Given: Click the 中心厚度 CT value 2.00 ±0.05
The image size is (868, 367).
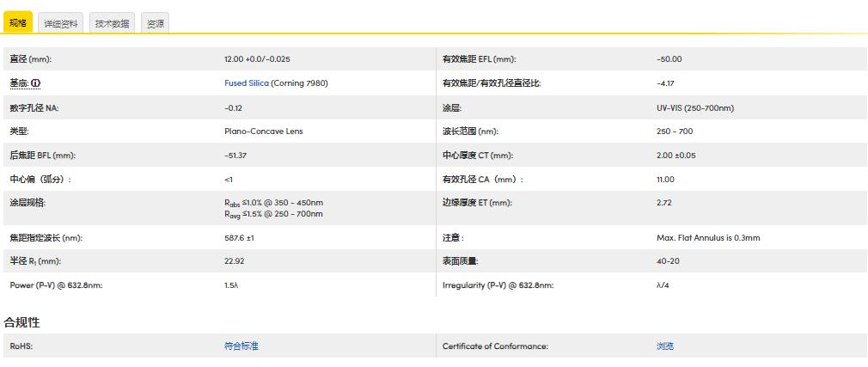Looking at the screenshot, I should pos(675,156).
